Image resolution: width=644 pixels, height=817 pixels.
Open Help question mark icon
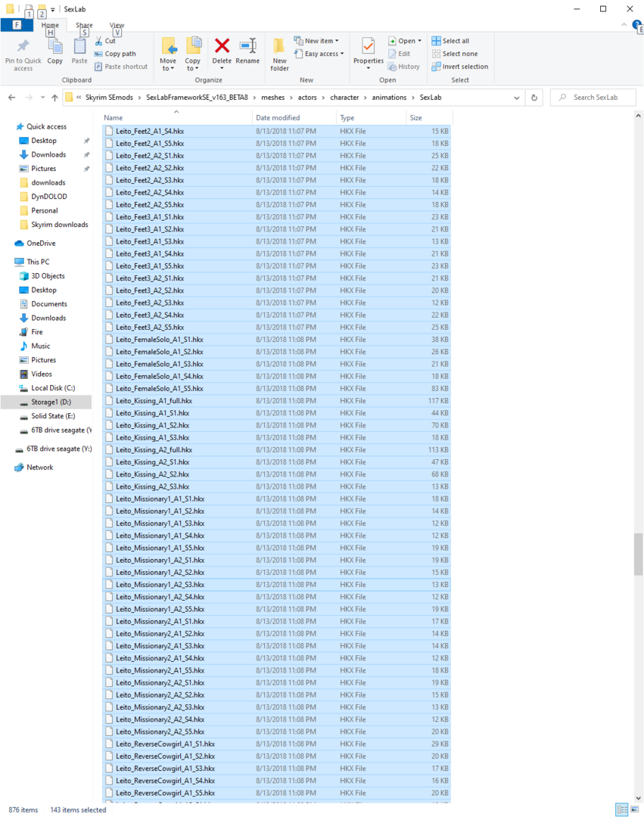(x=636, y=25)
